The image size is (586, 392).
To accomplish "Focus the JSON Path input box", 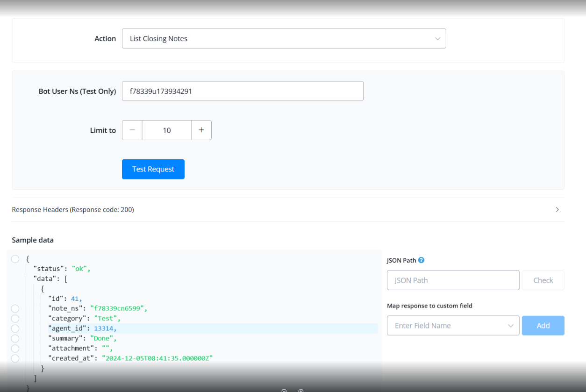I will tap(453, 280).
